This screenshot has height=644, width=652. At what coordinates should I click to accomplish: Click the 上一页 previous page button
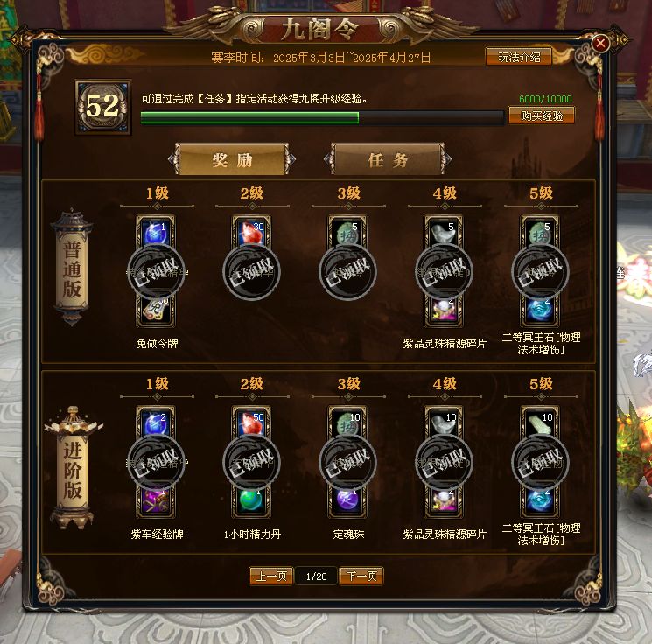[x=271, y=576]
